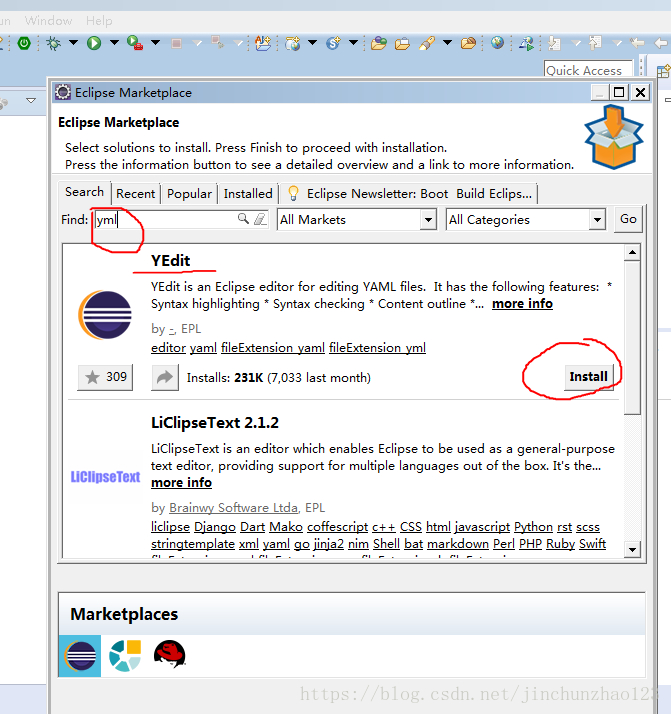The height and width of the screenshot is (714, 671).
Task: Click the scroll down arrow in the results list
Action: (632, 550)
